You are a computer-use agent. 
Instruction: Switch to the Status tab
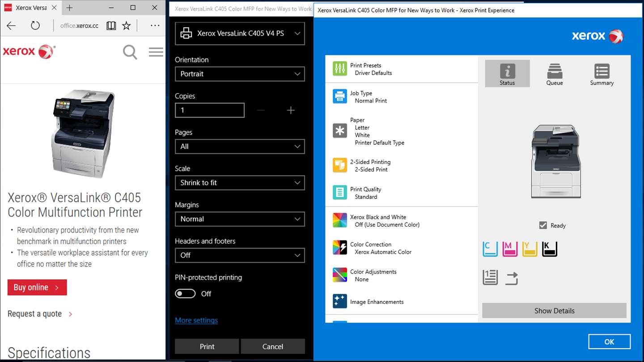click(507, 74)
